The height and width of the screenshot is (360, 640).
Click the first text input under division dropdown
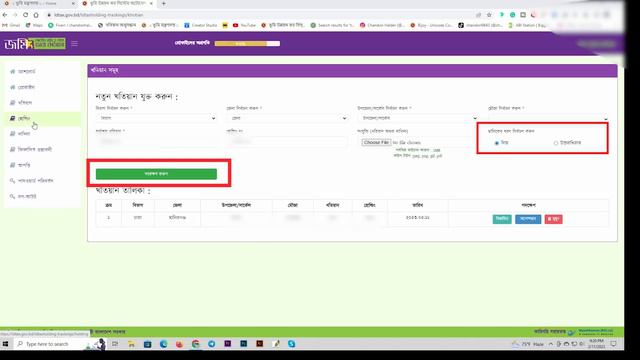click(156, 141)
